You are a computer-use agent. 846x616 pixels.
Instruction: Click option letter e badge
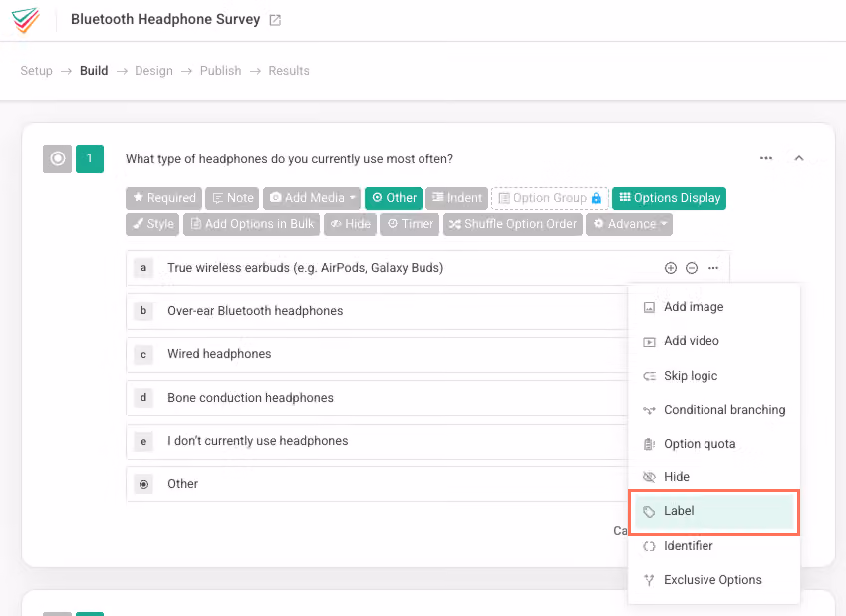143,442
